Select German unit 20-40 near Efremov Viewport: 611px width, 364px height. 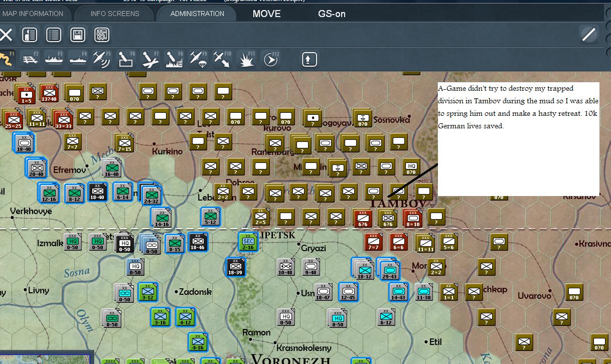(x=36, y=168)
